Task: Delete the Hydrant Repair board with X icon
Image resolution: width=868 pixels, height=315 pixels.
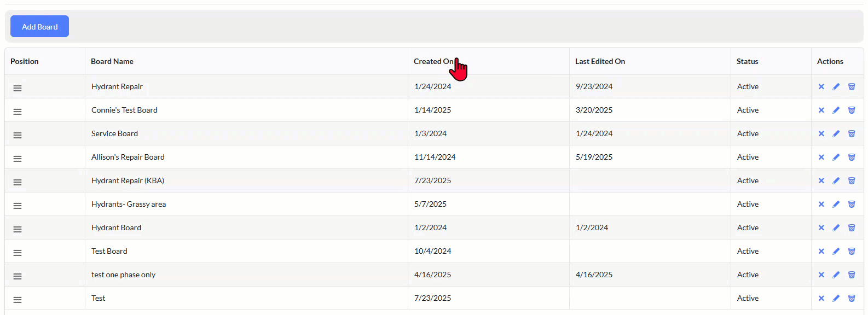Action: coord(821,86)
